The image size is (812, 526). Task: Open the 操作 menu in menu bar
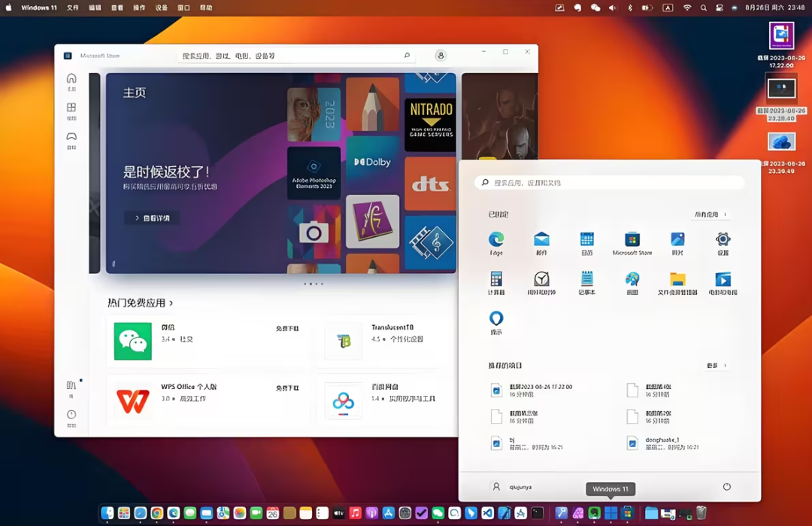pyautogui.click(x=139, y=8)
